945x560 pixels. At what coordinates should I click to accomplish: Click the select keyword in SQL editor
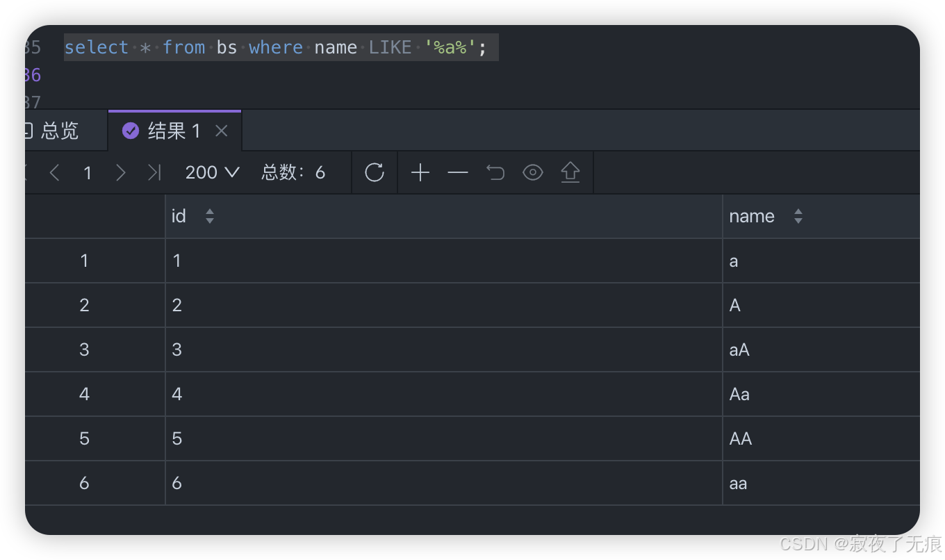coord(97,47)
